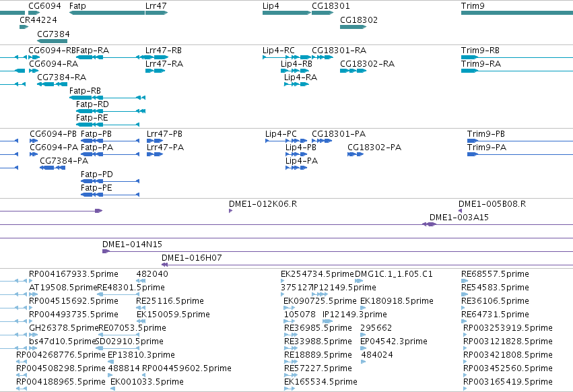
Task: Click the Trim9 gene label
Action: [x=473, y=6]
